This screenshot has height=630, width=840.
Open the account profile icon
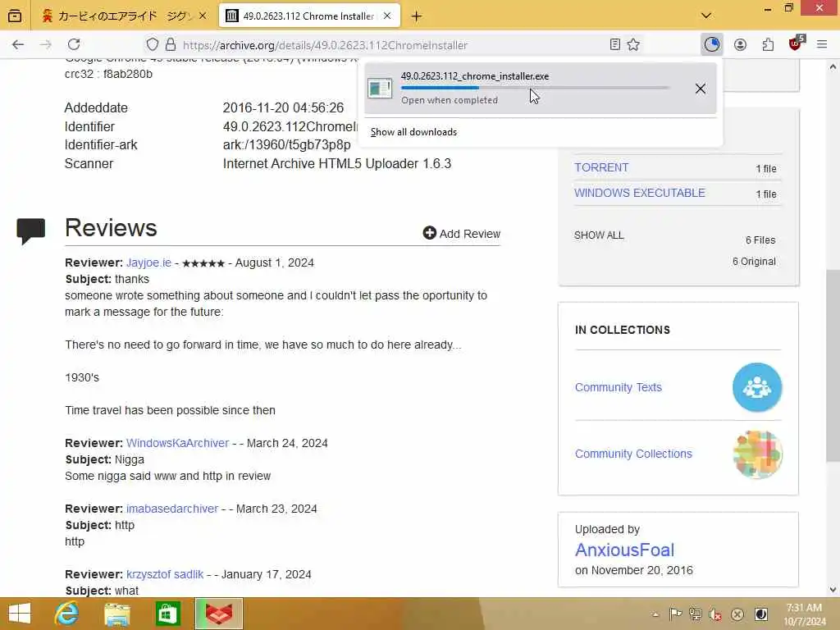(x=741, y=44)
